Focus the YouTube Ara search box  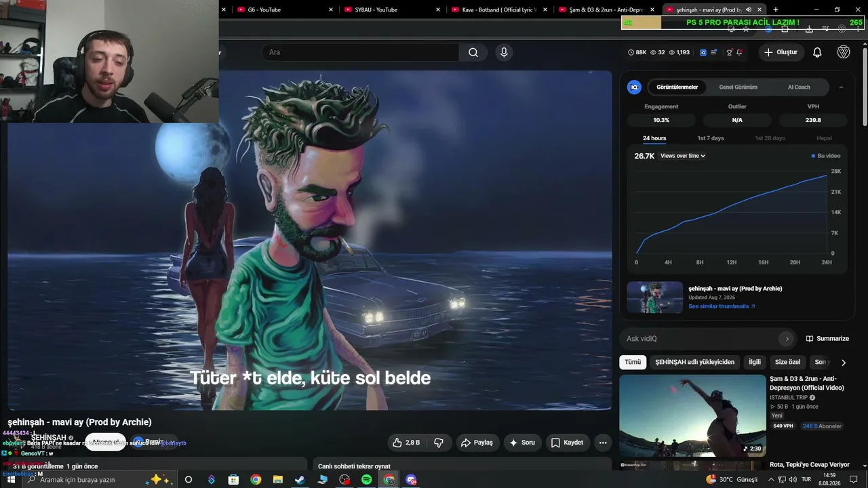pyautogui.click(x=360, y=52)
